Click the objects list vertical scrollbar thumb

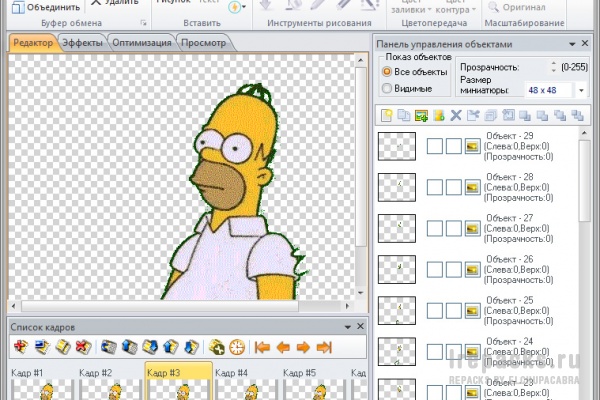coord(584,180)
